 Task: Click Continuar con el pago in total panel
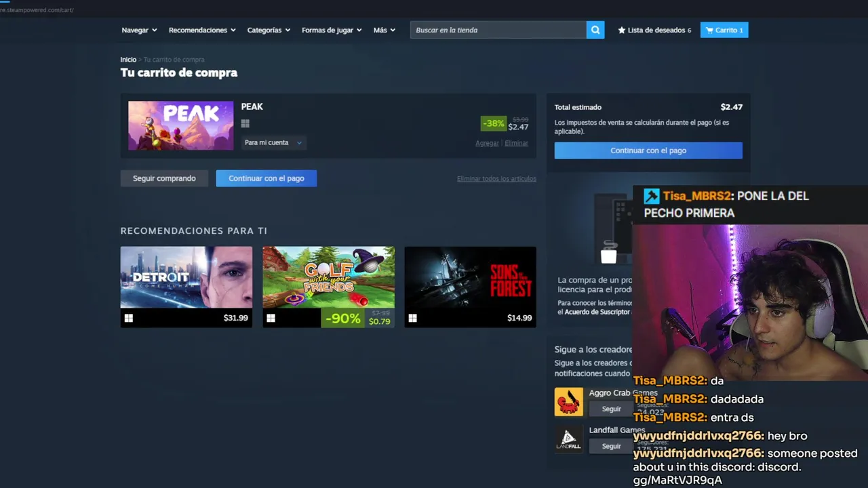click(x=648, y=150)
